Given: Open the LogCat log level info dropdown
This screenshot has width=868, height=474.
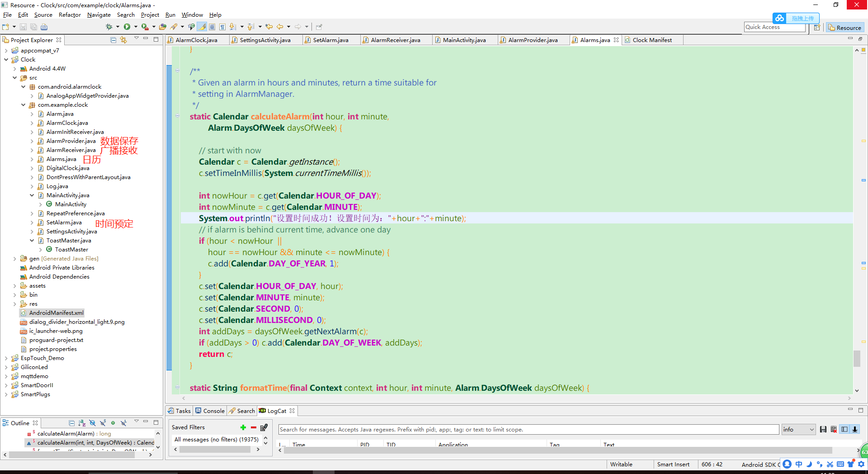Looking at the screenshot, I should (798, 429).
